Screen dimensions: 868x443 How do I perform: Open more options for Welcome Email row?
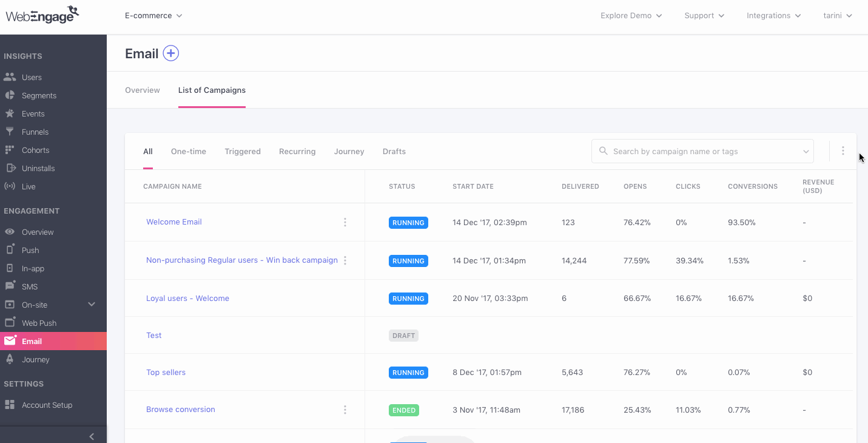(x=345, y=222)
